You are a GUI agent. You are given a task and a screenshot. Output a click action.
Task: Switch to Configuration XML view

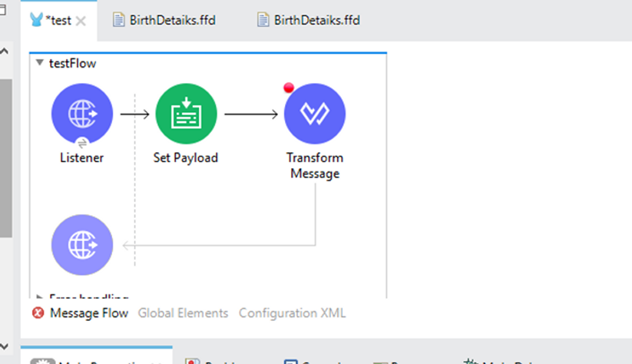[x=292, y=313]
